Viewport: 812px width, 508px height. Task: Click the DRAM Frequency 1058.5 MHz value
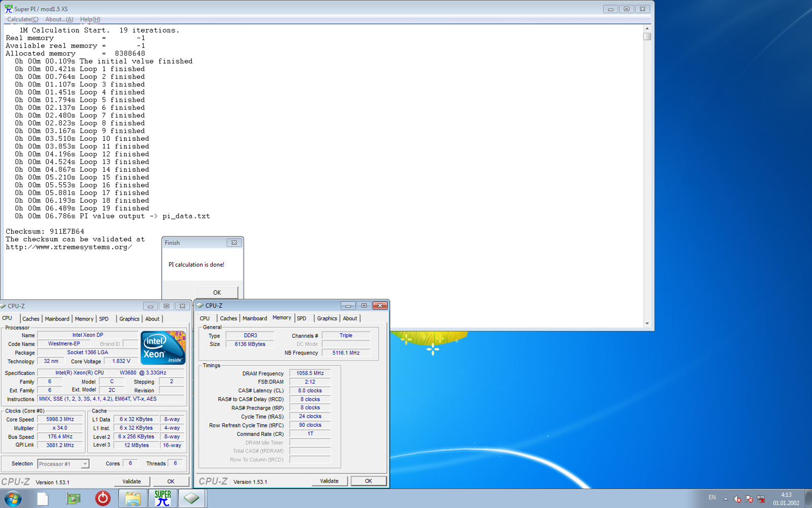point(310,373)
